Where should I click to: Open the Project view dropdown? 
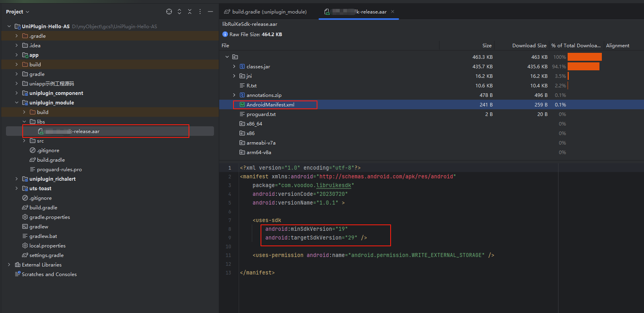[18, 12]
